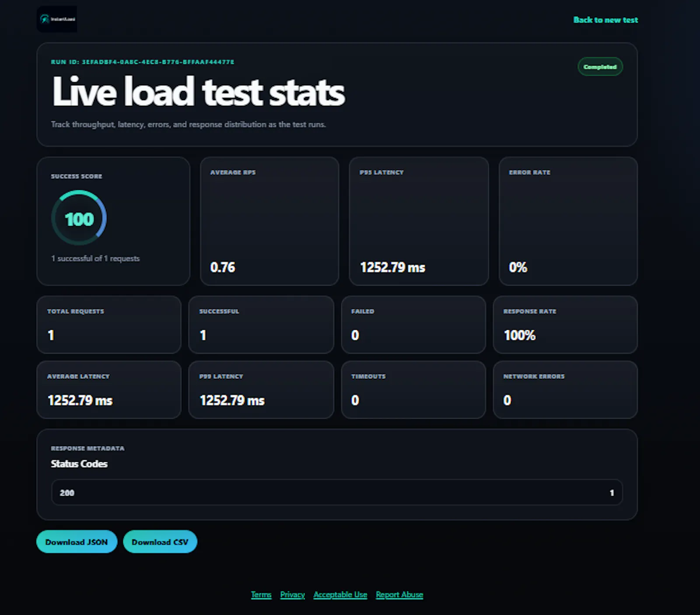Click the Timeouts card value 0
Viewport: 700px width, 615px height.
point(355,400)
